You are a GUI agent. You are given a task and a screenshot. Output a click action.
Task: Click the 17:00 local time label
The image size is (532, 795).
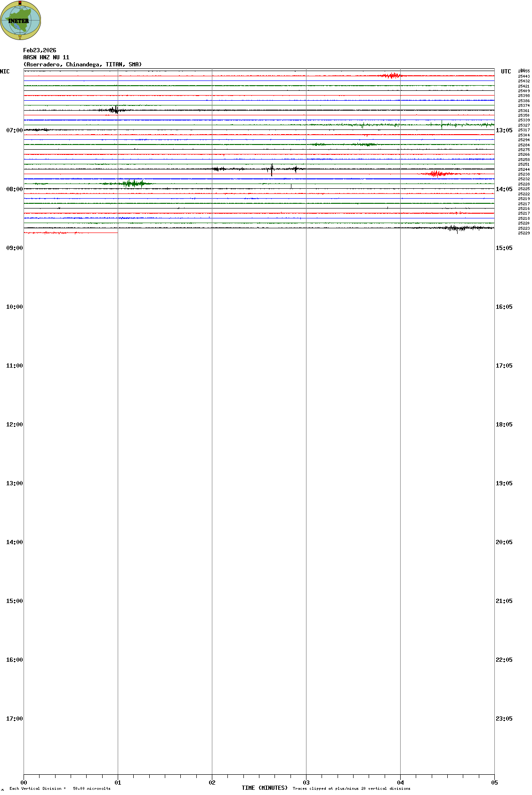pos(14,719)
